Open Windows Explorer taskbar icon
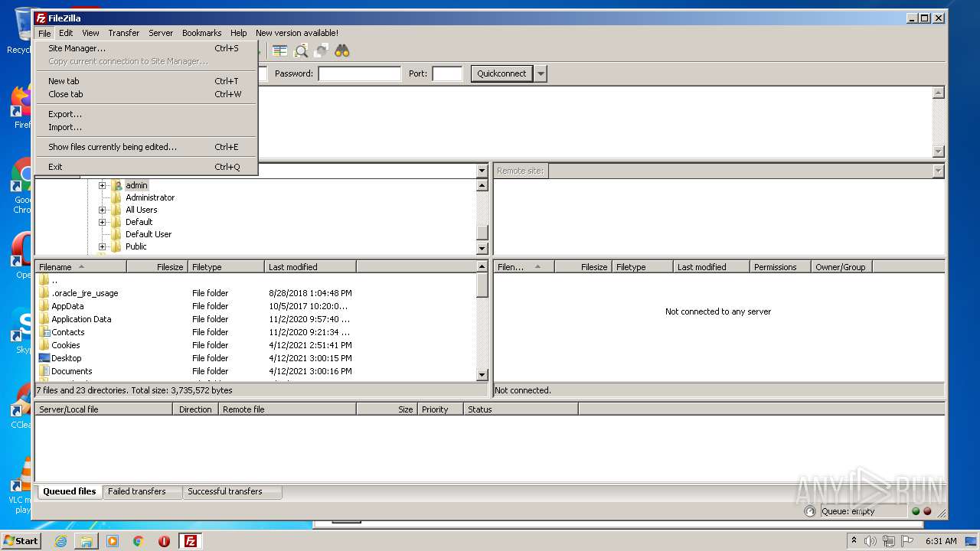 point(87,541)
